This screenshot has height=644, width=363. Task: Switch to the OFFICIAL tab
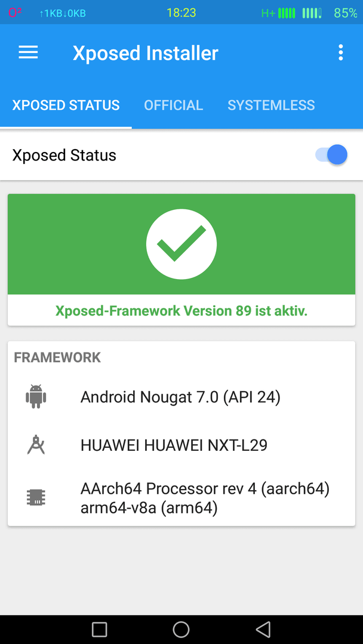pos(174,105)
